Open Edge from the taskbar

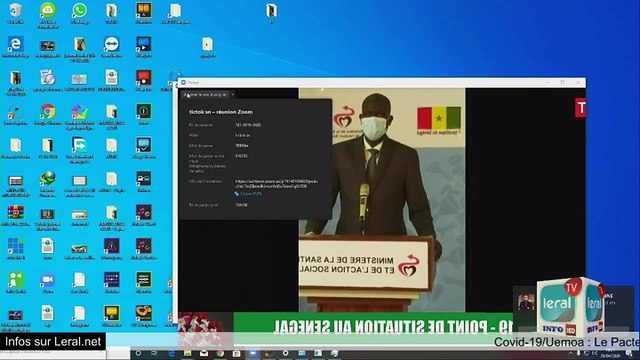[171, 353]
